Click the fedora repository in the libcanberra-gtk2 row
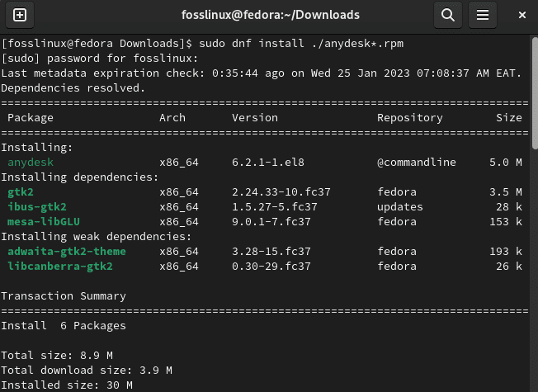538x392 pixels. (x=397, y=267)
